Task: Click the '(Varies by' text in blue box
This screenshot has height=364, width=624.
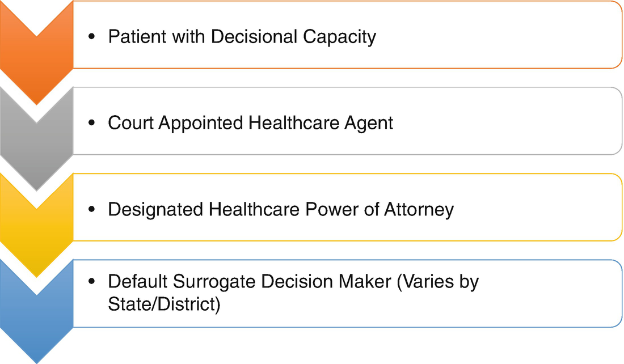Action: [x=438, y=282]
